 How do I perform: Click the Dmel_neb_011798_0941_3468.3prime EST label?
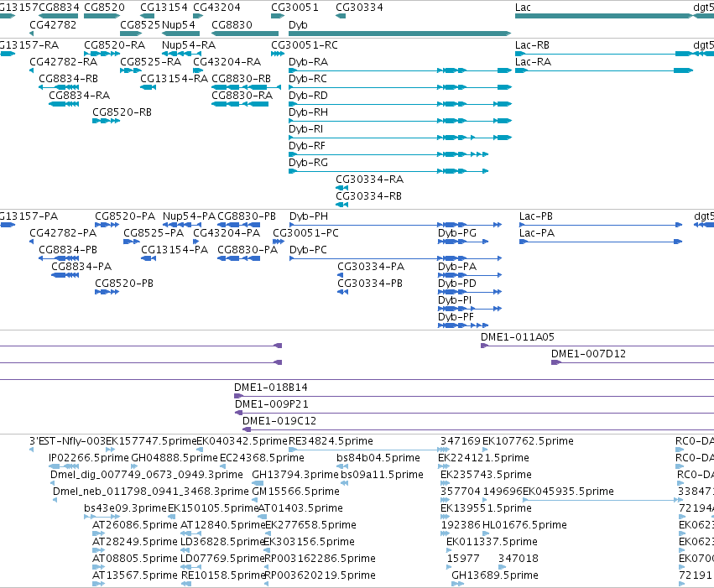(151, 492)
